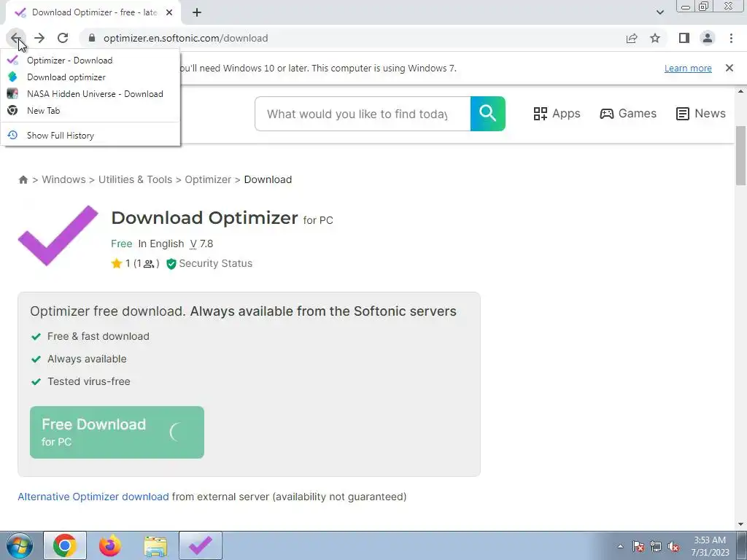Reload the page with the refresh icon
Screen dimensions: 747x560
[x=63, y=38]
